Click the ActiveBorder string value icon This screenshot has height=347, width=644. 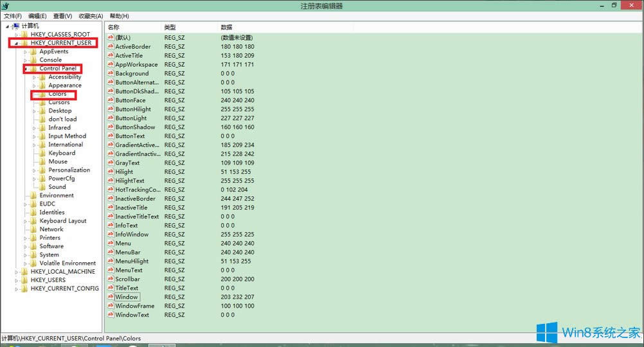pos(111,46)
